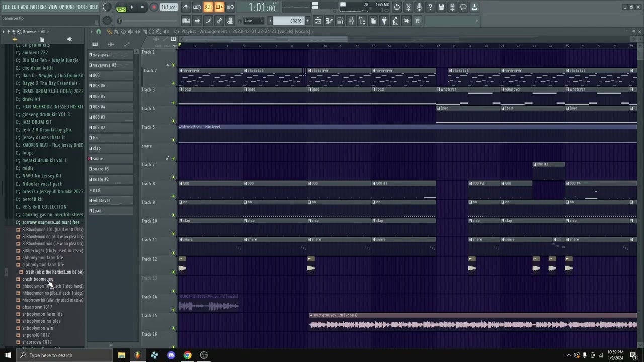Toggle mute on Track 8

174,196
